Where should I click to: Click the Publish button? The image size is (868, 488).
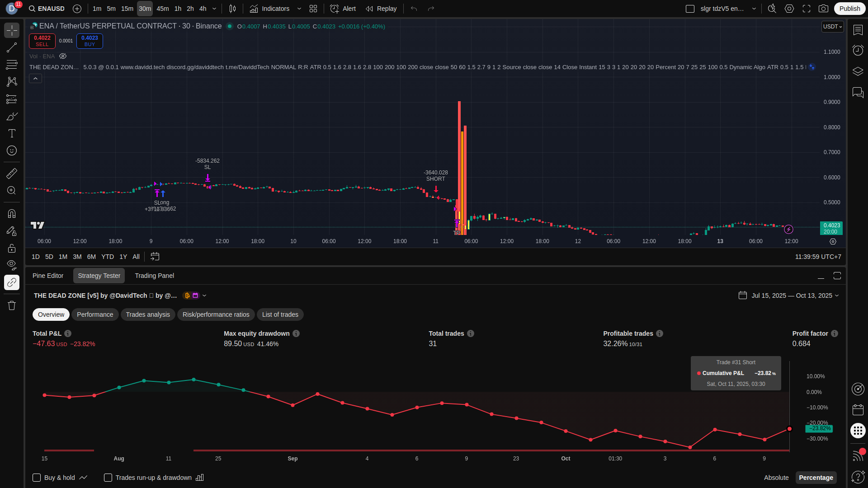pos(849,9)
